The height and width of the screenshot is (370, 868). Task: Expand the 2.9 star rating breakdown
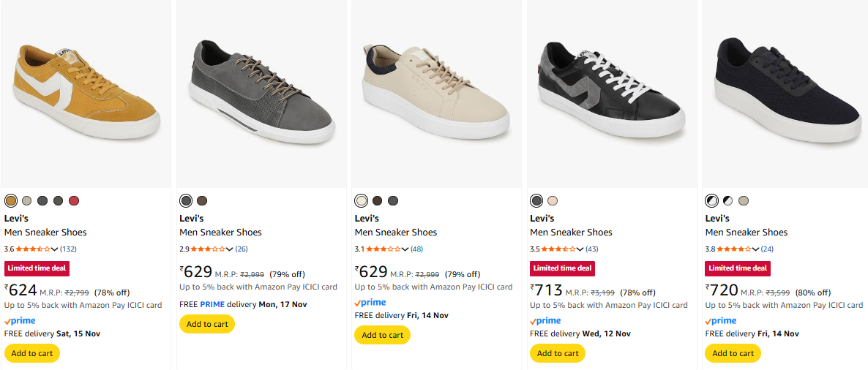click(x=230, y=249)
